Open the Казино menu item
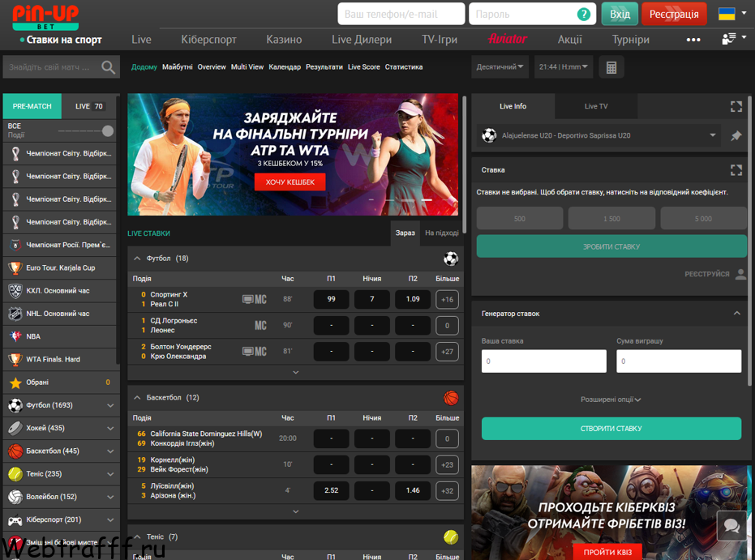The image size is (755, 560). (284, 40)
